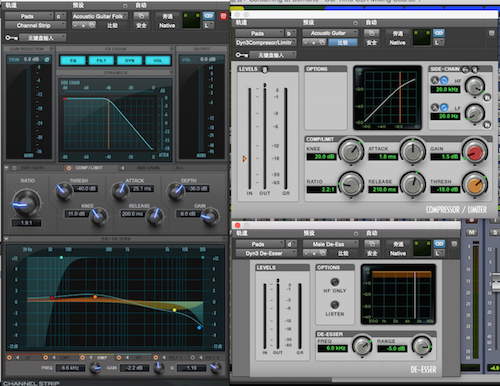500x386 pixels.
Task: Open Male De-Ess preset dropdown
Action: pos(331,244)
